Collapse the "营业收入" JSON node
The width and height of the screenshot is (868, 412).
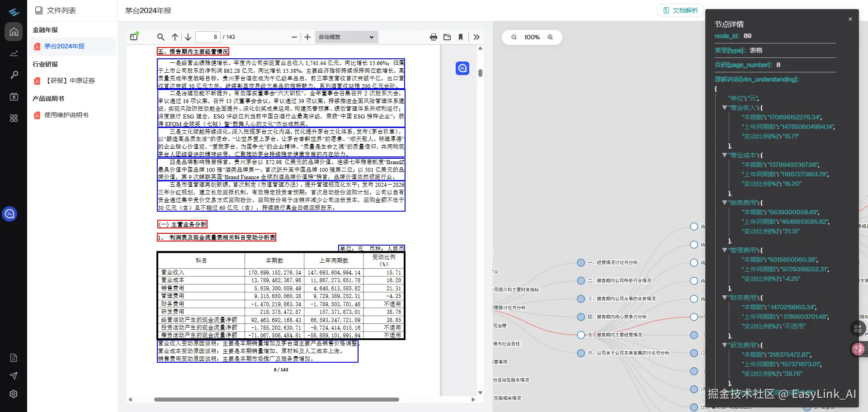[x=725, y=108]
